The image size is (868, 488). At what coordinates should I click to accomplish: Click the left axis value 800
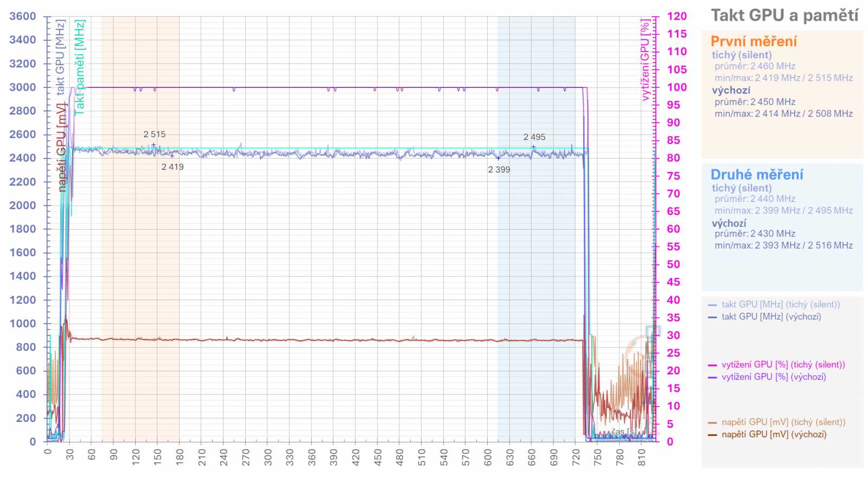pos(26,347)
